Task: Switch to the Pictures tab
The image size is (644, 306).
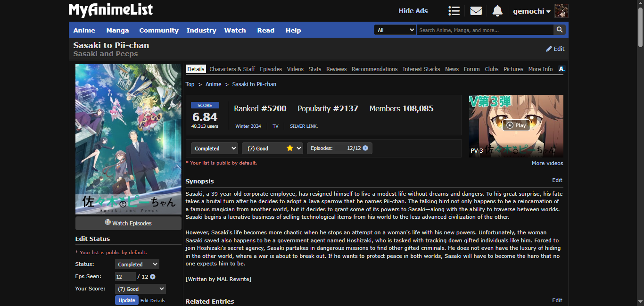Action: tap(513, 69)
